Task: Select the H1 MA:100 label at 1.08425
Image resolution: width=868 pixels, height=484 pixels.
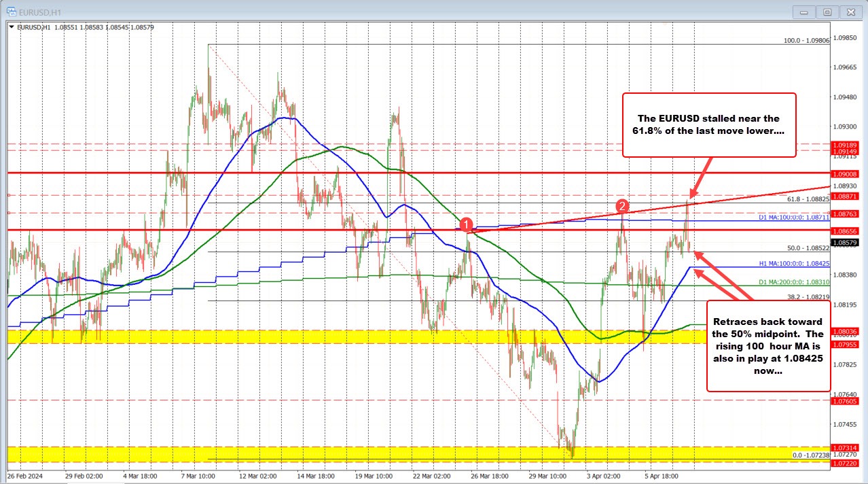Action: (796, 264)
